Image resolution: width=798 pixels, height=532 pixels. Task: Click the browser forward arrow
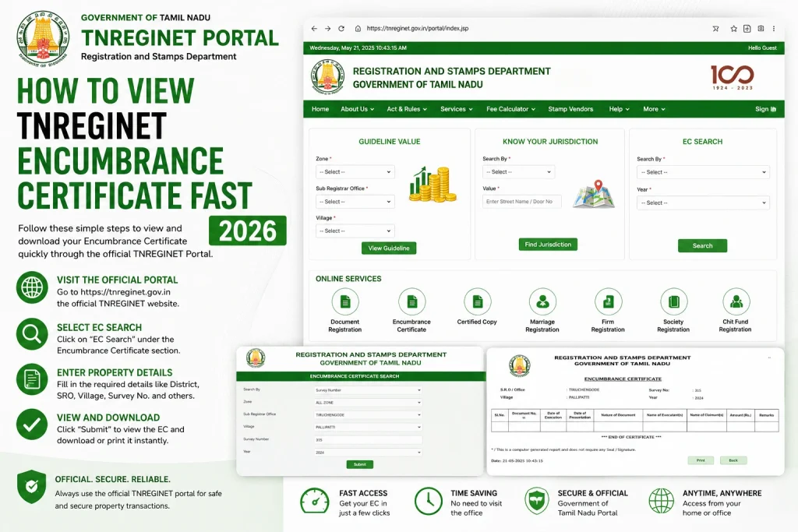tap(328, 29)
